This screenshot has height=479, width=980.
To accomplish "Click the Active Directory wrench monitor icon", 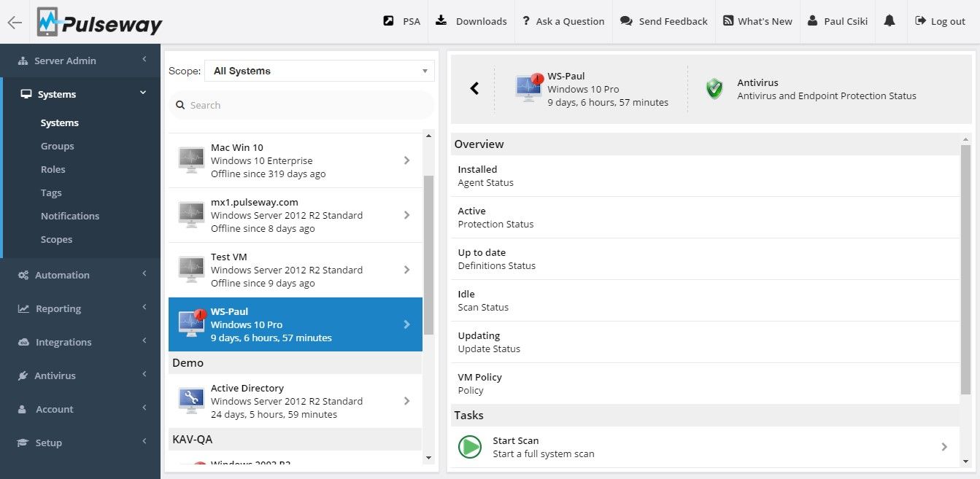I will pyautogui.click(x=191, y=401).
